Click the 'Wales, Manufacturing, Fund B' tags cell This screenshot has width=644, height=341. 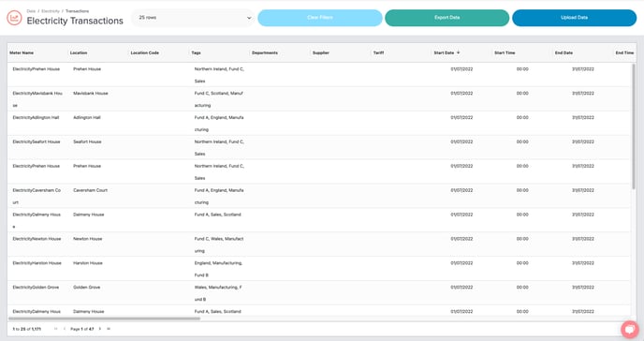pyautogui.click(x=218, y=293)
